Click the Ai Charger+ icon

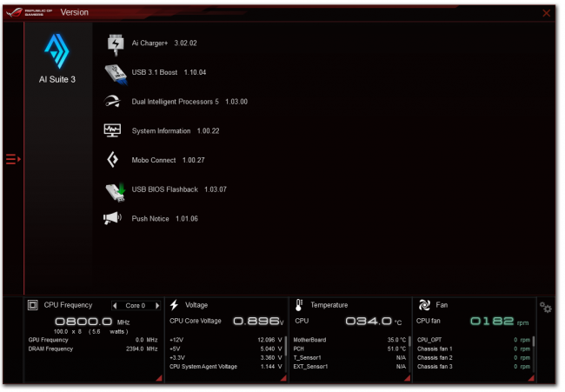coord(116,44)
